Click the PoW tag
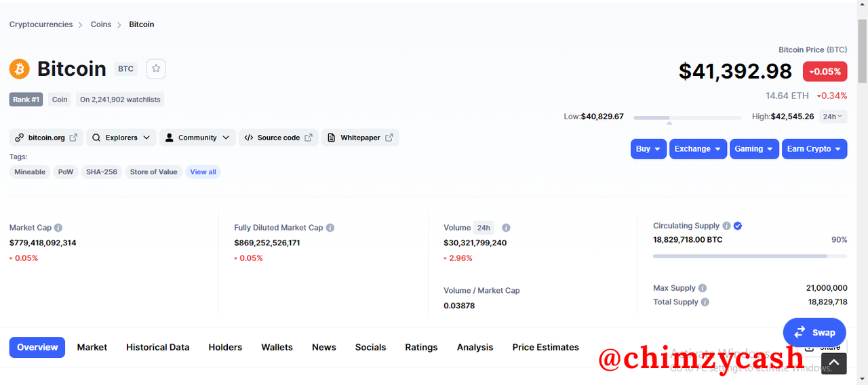The height and width of the screenshot is (385, 868). coord(66,172)
